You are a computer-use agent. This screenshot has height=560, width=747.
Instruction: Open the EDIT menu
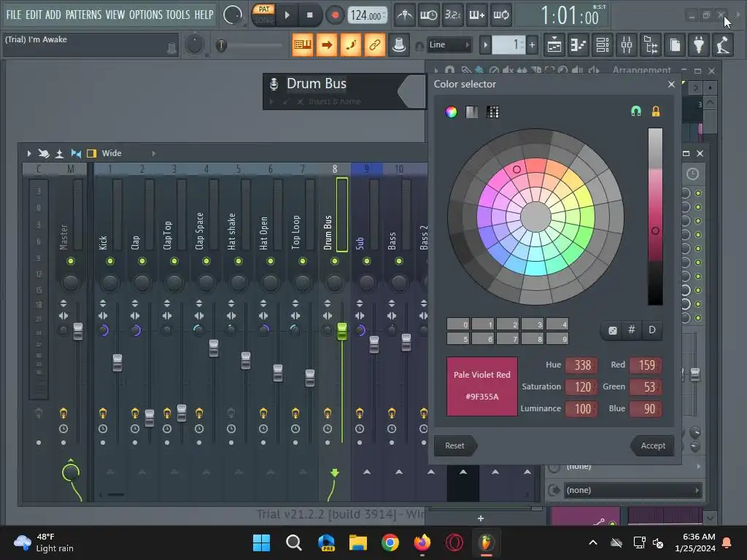tap(34, 15)
